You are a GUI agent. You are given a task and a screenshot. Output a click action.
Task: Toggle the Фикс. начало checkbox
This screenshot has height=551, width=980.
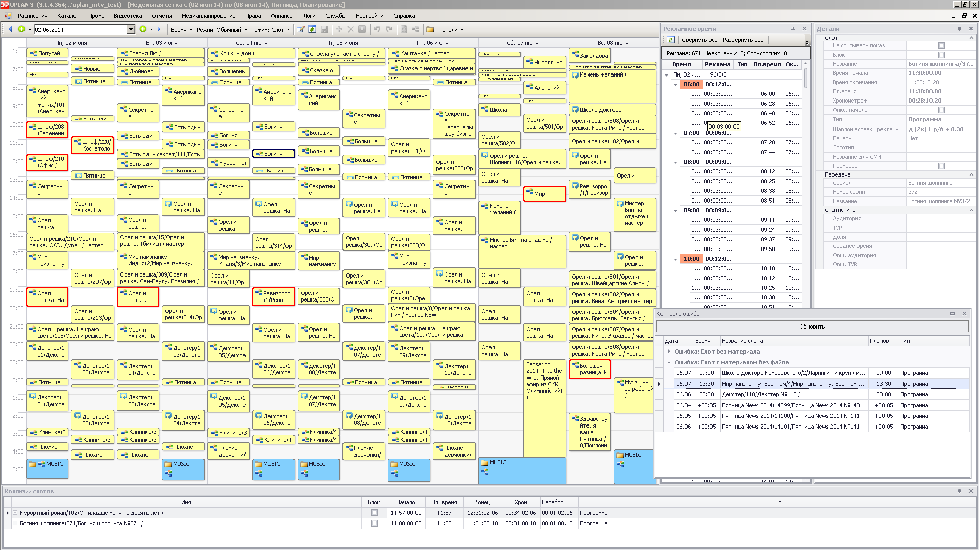coord(941,110)
